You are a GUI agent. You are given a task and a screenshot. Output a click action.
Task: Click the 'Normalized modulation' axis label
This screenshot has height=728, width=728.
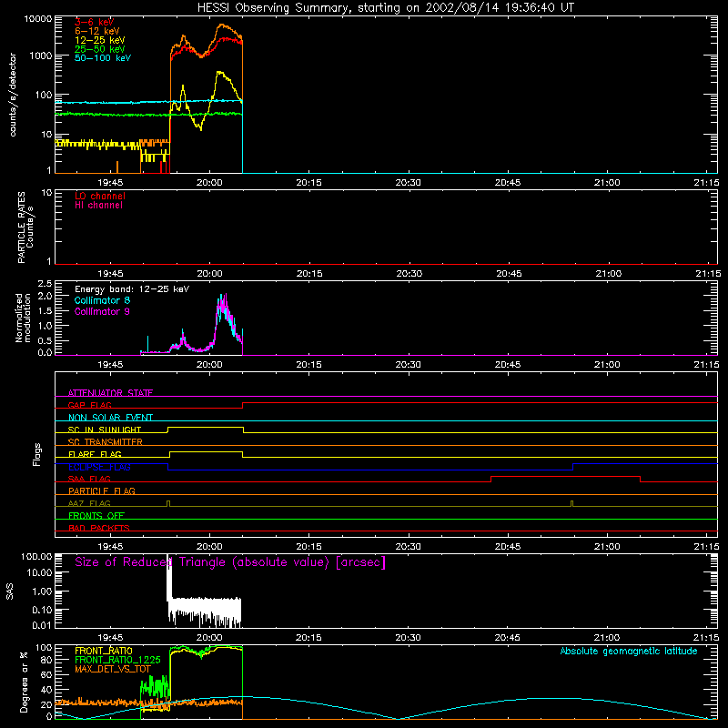pos(23,318)
